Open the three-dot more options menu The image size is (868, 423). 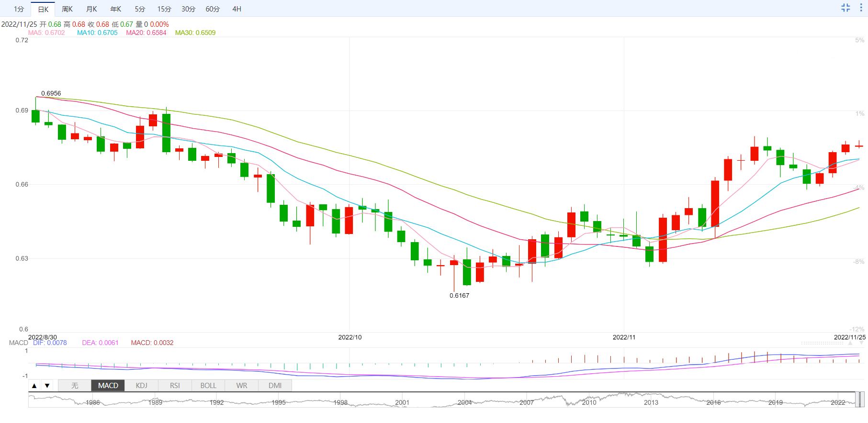(861, 8)
